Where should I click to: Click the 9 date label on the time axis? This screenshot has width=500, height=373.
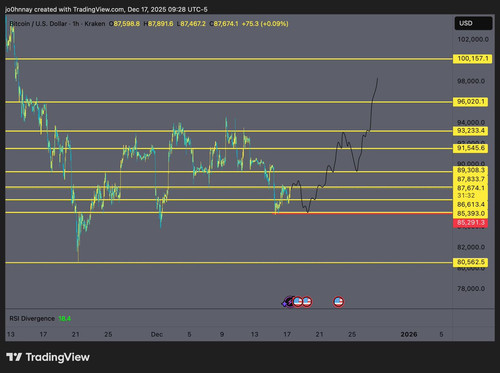coord(222,334)
